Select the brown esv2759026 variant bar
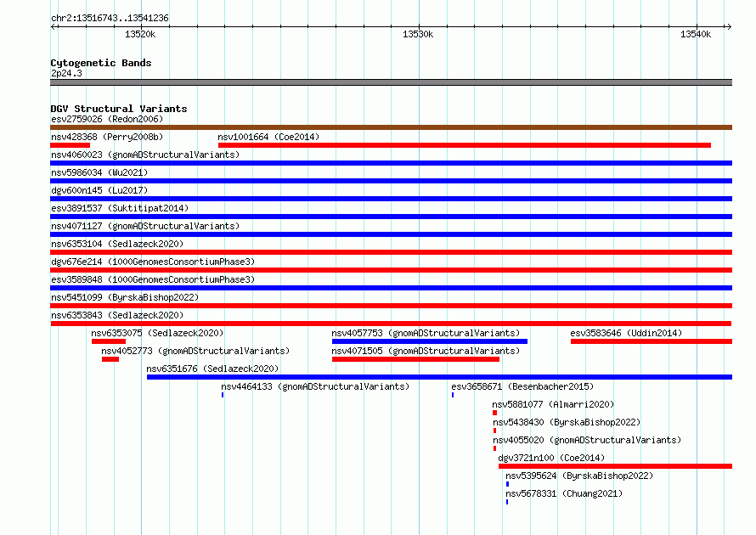 [391, 127]
